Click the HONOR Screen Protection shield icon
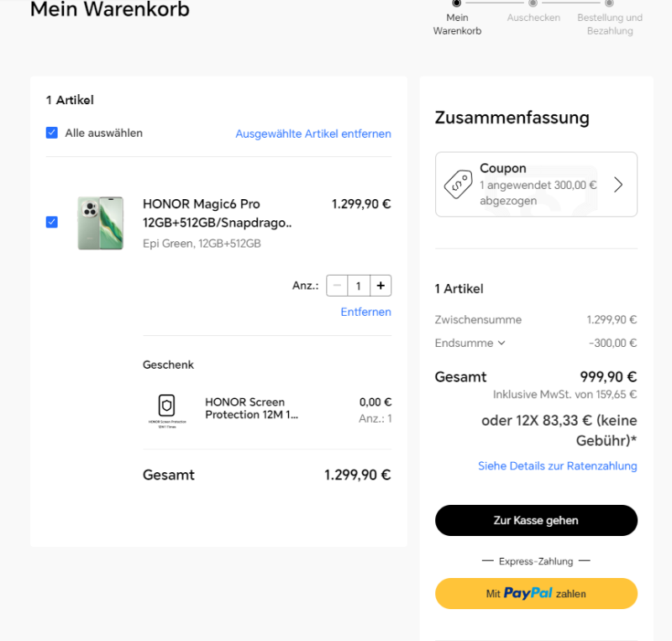 166,405
